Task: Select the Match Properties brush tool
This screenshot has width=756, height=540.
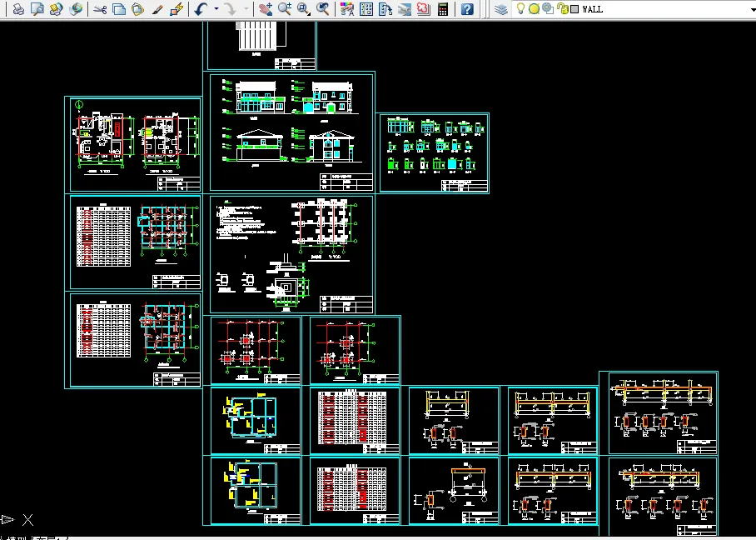Action: click(x=157, y=8)
